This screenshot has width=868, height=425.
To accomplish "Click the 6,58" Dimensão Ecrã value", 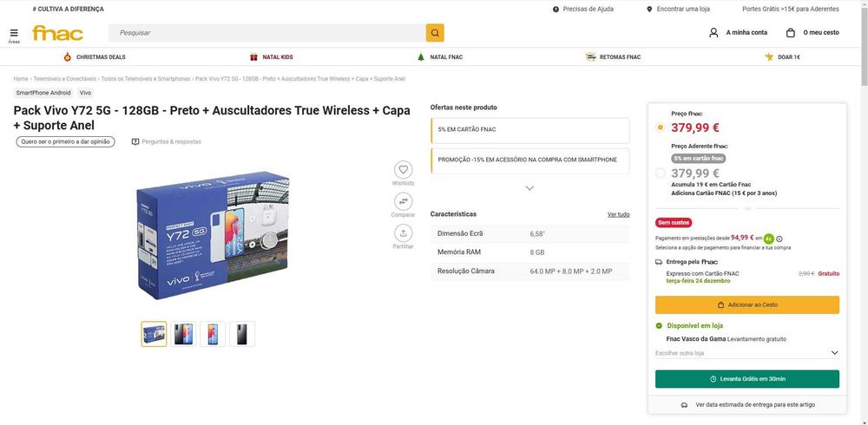I will click(x=537, y=234).
